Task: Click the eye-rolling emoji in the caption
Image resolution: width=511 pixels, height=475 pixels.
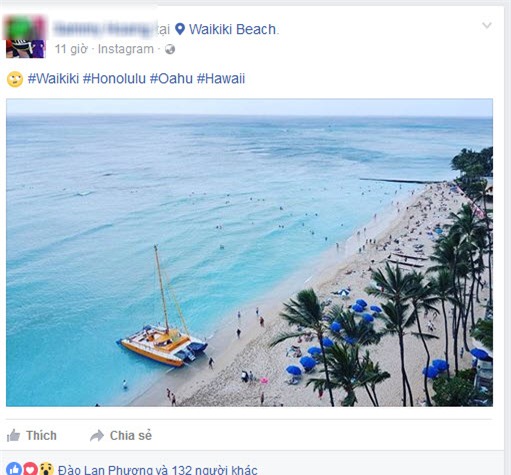Action: tap(15, 79)
